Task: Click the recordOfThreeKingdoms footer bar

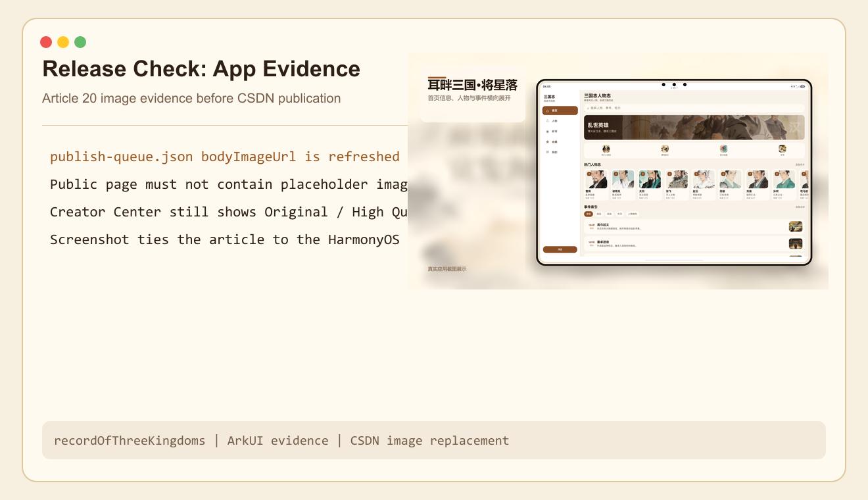Action: click(434, 440)
